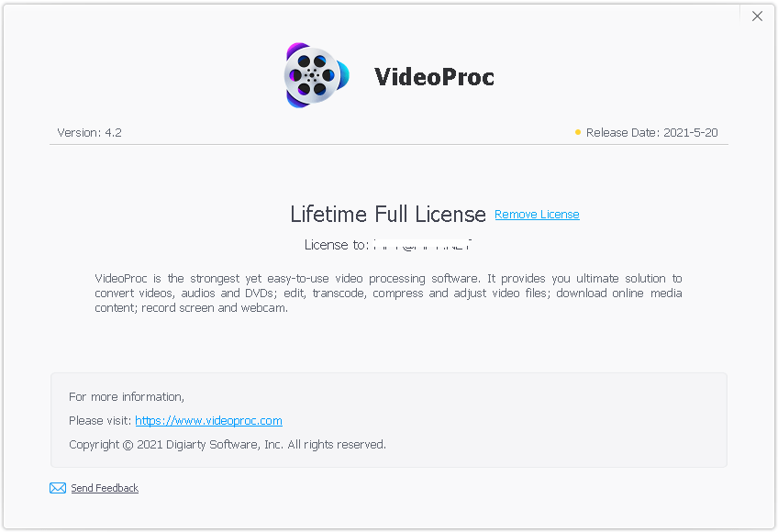Open the Send Feedback link
Screen dimensions: 778x532
[x=105, y=488]
